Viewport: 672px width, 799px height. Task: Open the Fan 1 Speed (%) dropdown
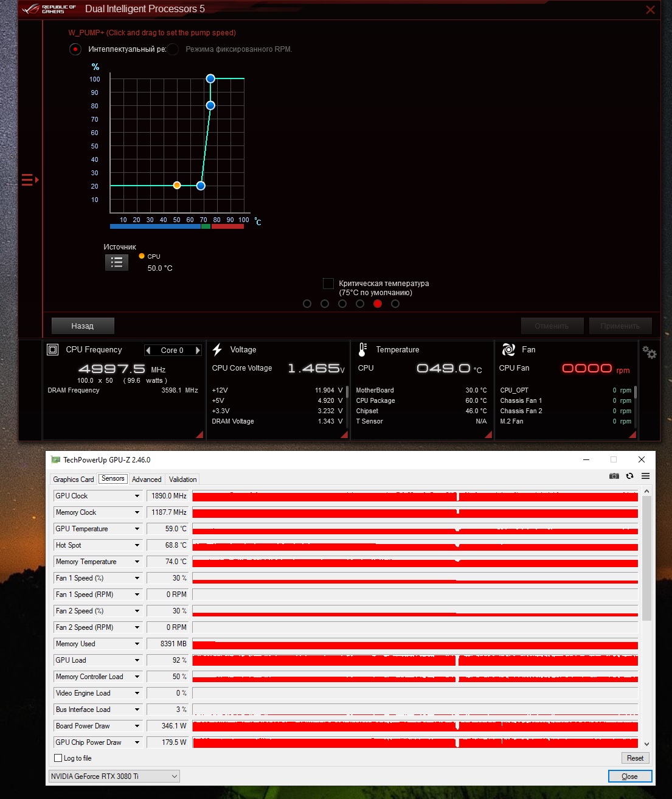[x=137, y=578]
